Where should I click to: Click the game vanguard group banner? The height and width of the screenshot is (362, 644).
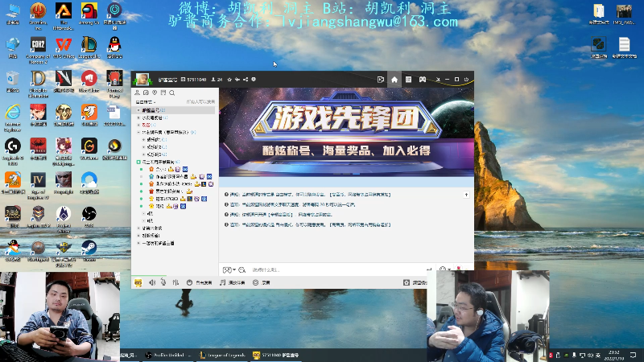[346, 132]
